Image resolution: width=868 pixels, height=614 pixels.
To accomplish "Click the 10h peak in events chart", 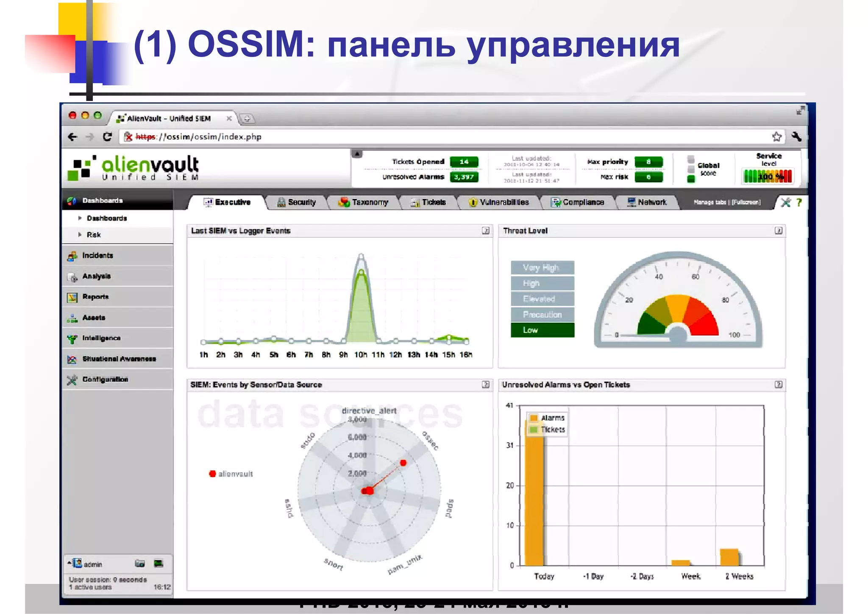I will click(361, 256).
